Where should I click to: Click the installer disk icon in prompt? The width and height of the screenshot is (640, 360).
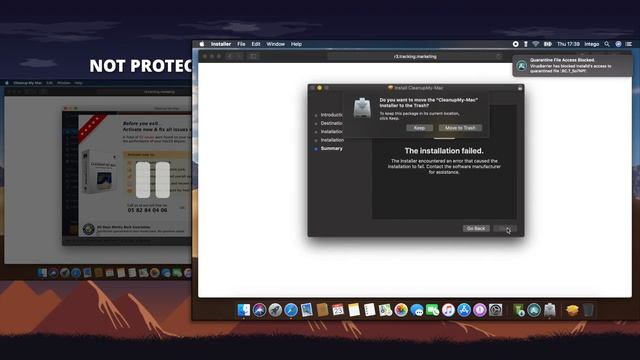(x=362, y=108)
